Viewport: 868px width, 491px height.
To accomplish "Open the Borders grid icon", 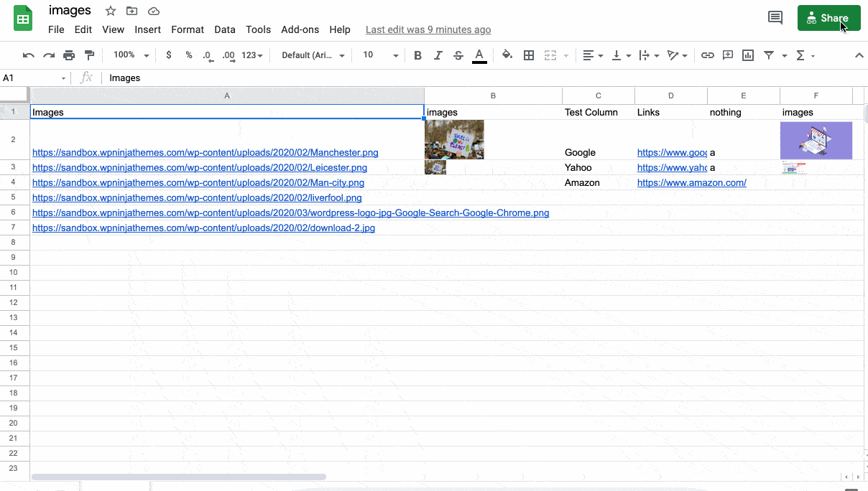I will click(529, 55).
